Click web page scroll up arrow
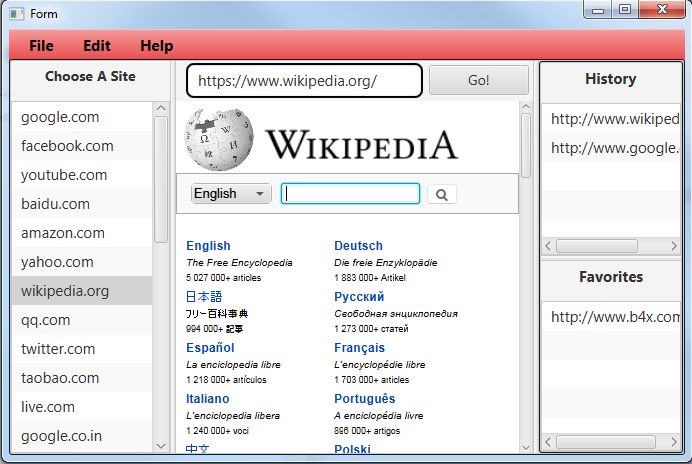This screenshot has width=692, height=464. [x=526, y=106]
